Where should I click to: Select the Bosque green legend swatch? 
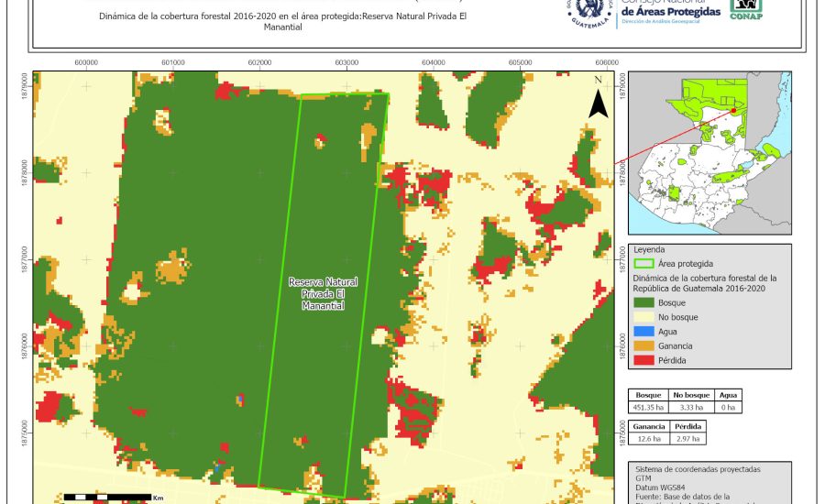[x=643, y=301]
